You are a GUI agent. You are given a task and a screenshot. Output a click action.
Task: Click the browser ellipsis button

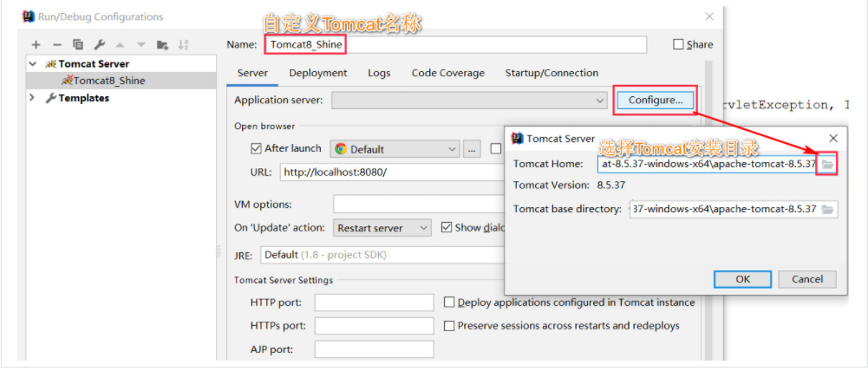472,149
